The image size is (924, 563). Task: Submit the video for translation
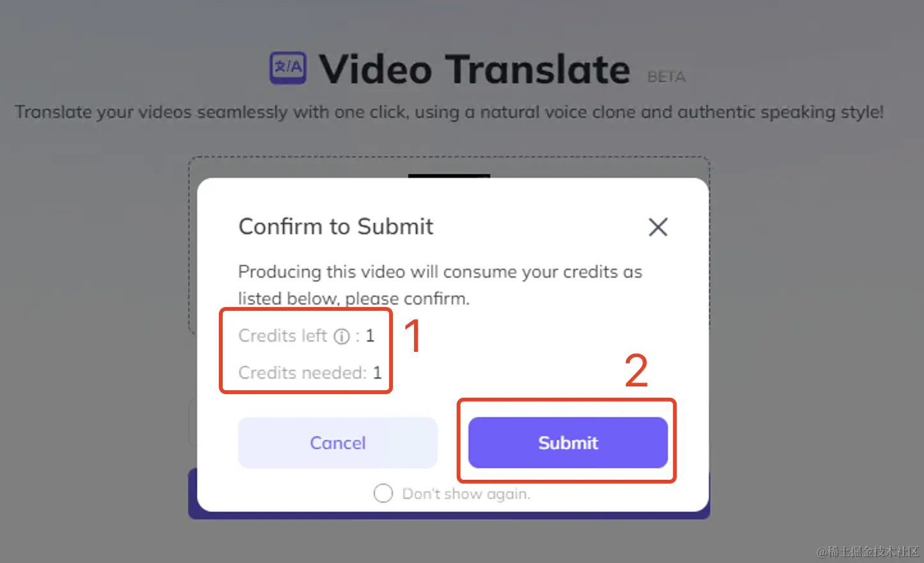click(x=568, y=443)
